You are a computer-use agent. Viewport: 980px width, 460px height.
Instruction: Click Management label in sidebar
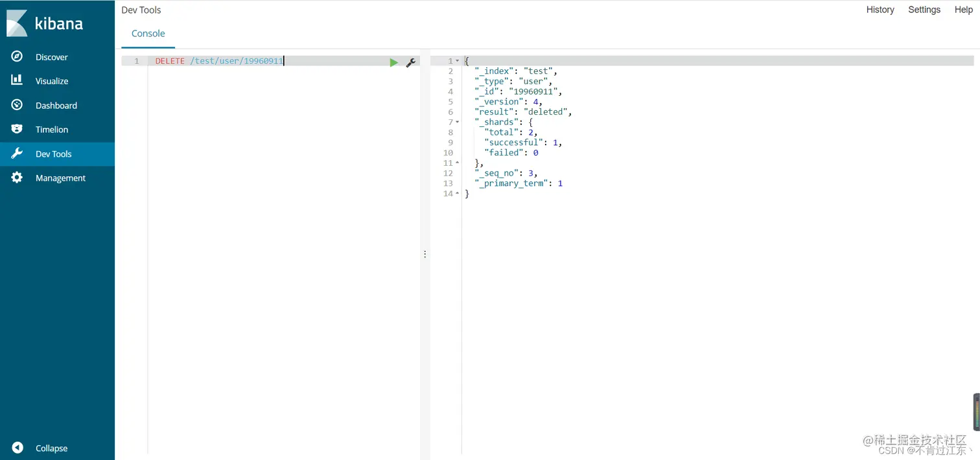point(60,178)
